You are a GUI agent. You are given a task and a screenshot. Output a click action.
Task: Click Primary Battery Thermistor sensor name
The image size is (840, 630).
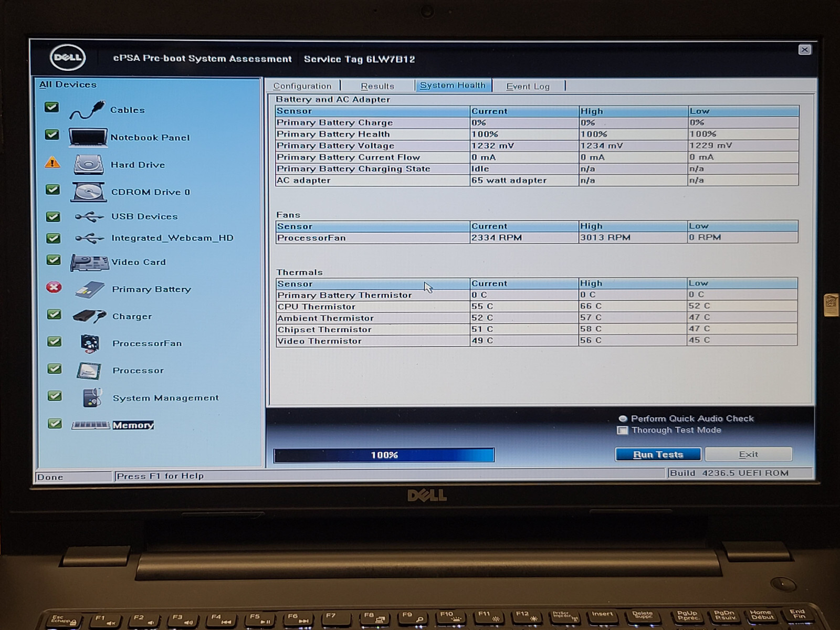pyautogui.click(x=344, y=295)
